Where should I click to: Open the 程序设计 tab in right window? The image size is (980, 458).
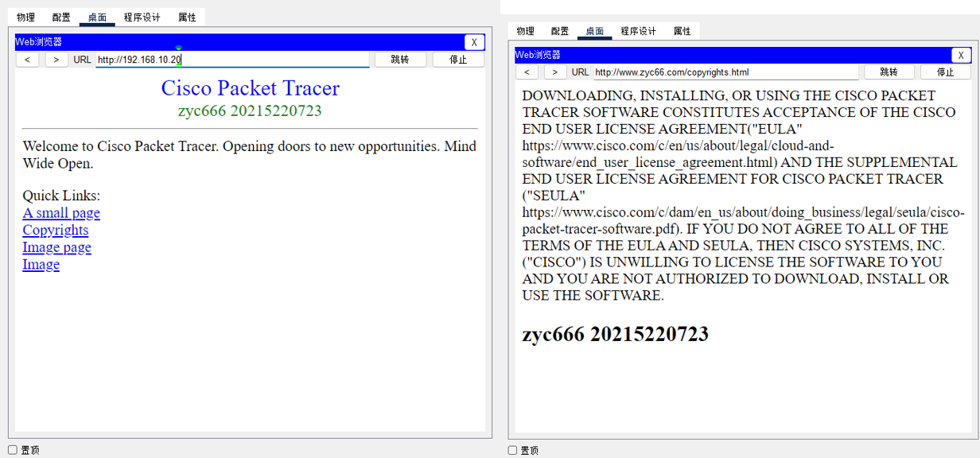639,31
